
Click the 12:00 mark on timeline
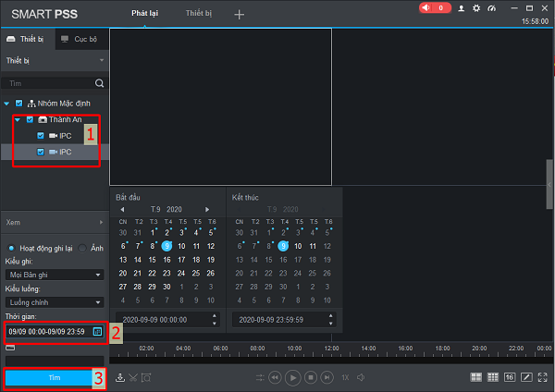click(331, 349)
